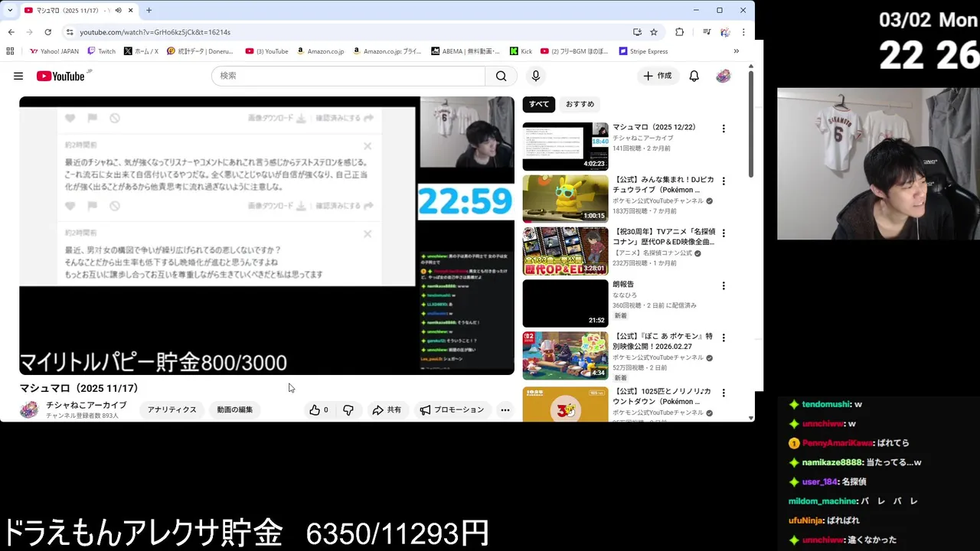Click 動画の編集 edit video button
The width and height of the screenshot is (980, 551).
(235, 410)
